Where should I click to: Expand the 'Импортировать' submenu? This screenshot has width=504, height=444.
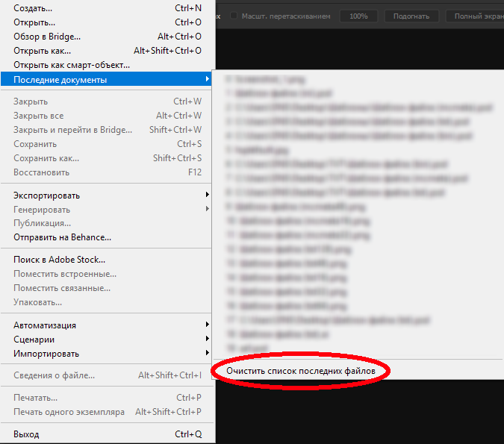pyautogui.click(x=106, y=354)
